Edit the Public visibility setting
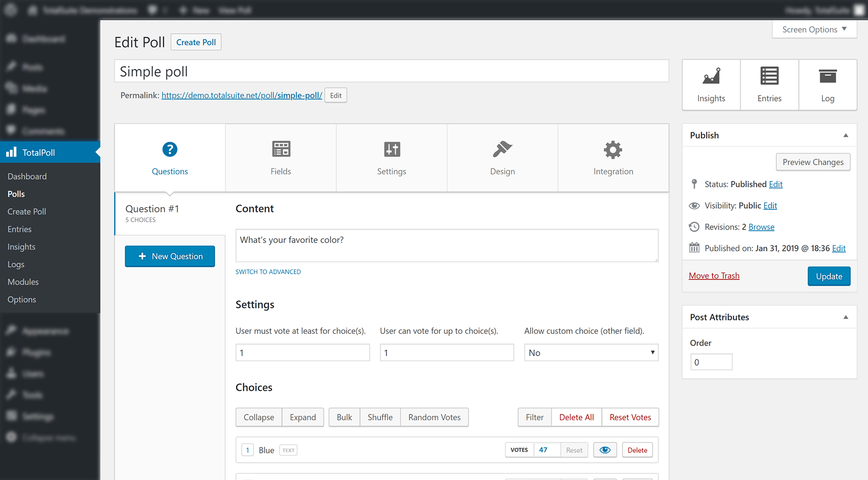Image resolution: width=868 pixels, height=480 pixels. [x=770, y=206]
